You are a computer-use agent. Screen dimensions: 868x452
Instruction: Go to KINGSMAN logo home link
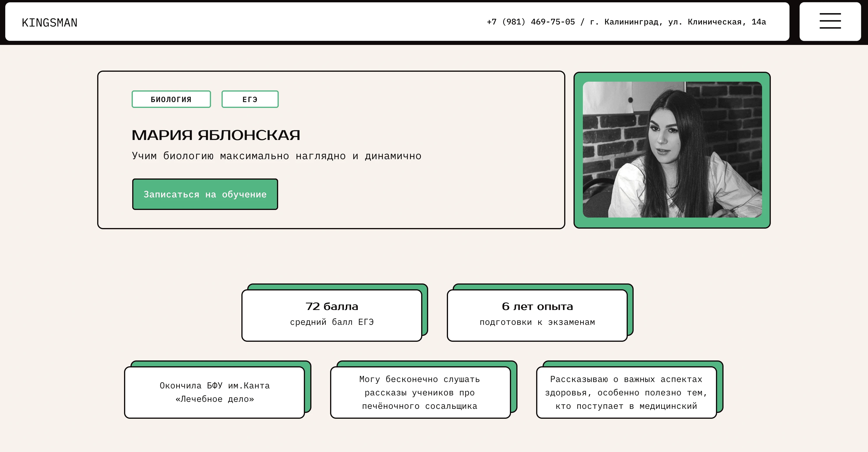50,22
